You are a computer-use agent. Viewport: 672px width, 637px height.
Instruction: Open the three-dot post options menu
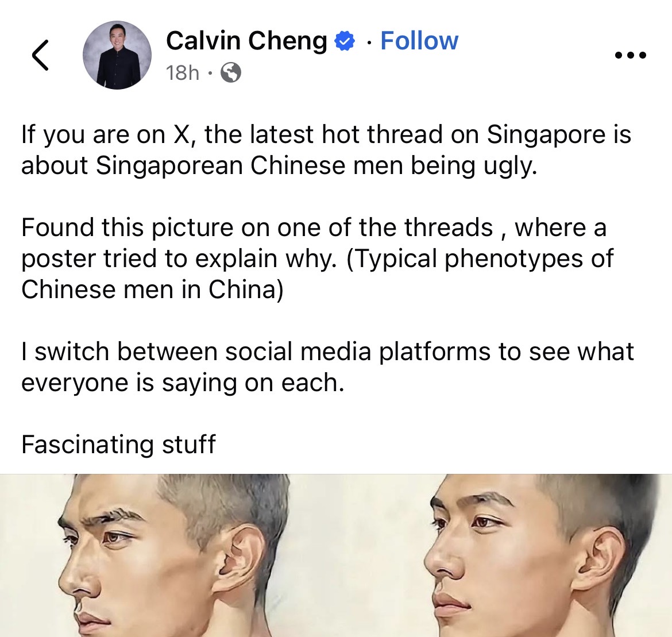(630, 55)
